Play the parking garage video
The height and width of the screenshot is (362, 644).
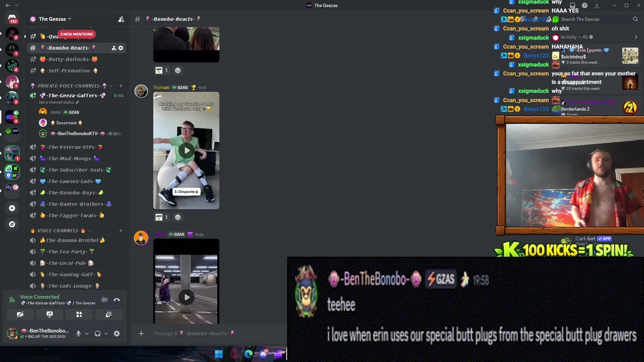click(x=186, y=297)
